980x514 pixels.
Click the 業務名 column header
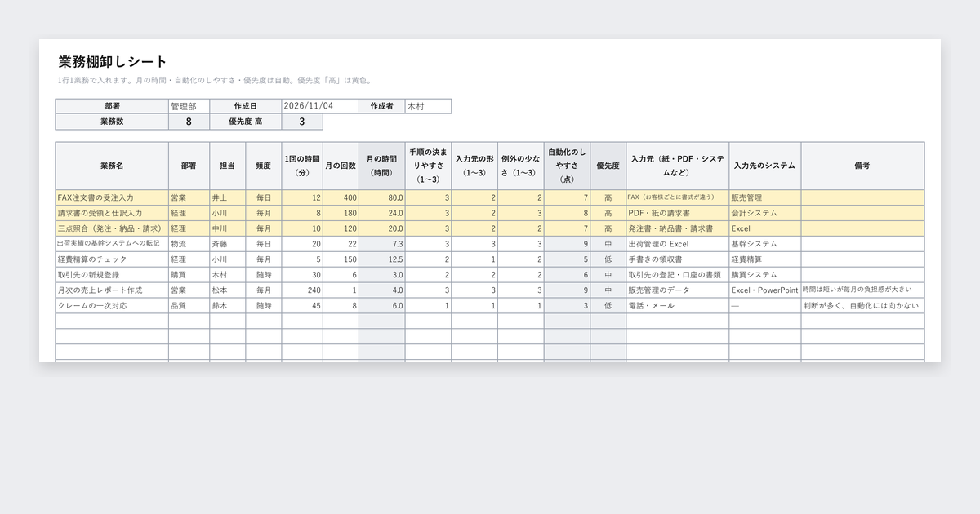(112, 166)
